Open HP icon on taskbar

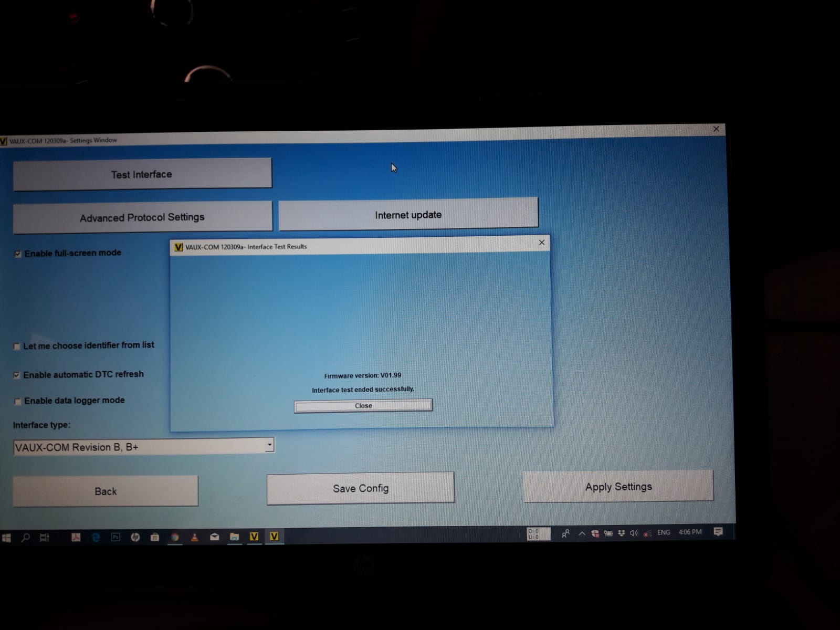[x=135, y=537]
